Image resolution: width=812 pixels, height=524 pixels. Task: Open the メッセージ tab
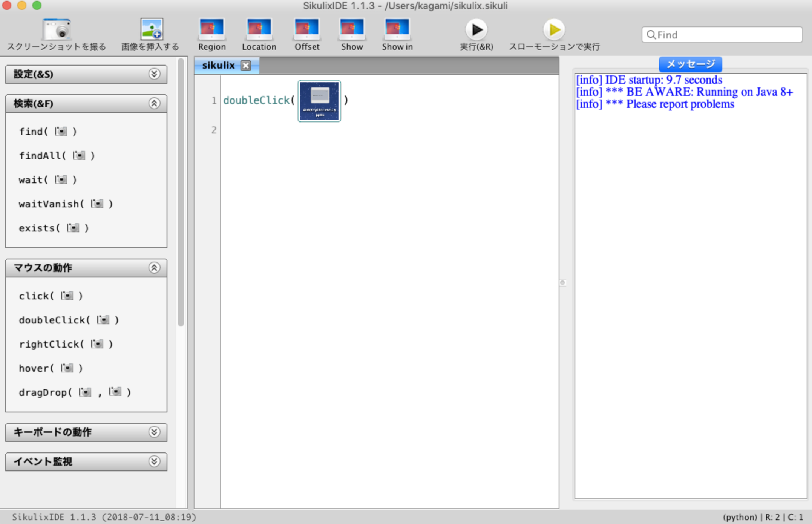click(690, 63)
